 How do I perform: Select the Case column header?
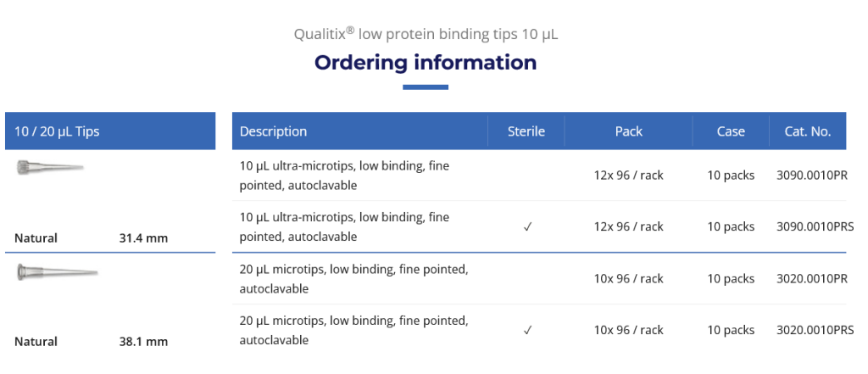[x=731, y=131]
